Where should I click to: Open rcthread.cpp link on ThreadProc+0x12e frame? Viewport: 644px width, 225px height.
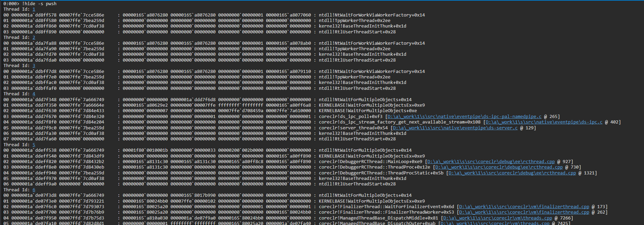pyautogui.click(x=499, y=167)
